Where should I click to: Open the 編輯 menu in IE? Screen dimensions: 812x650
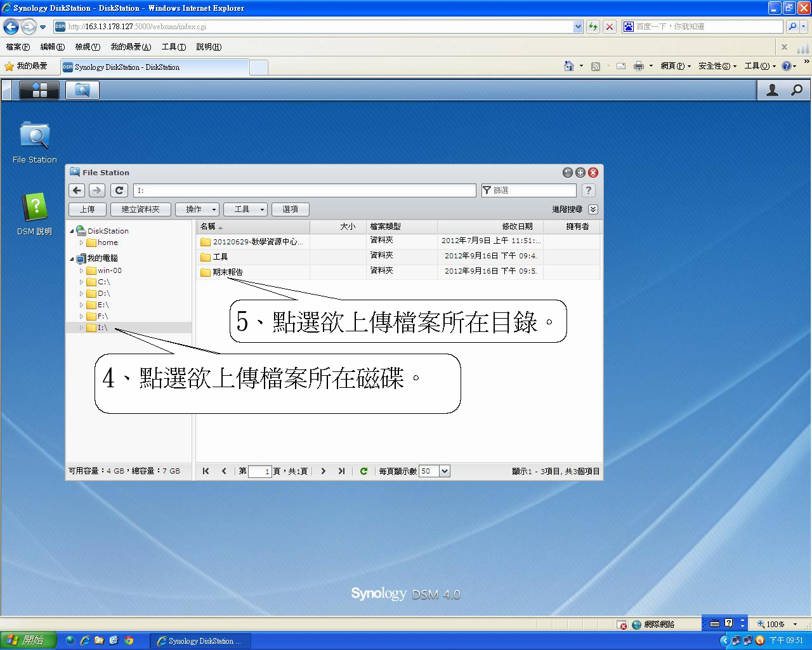tap(52, 47)
